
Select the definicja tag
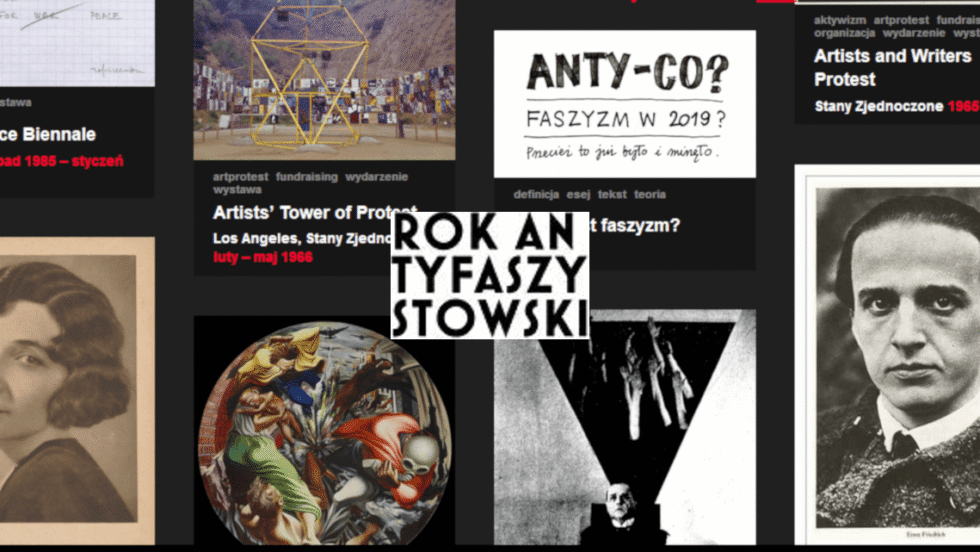click(536, 194)
